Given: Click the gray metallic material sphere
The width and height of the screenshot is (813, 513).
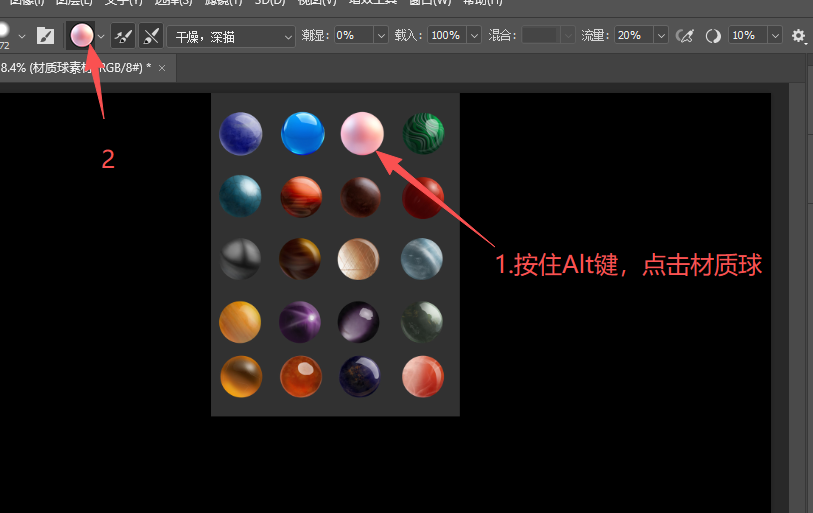Looking at the screenshot, I should pos(240,258).
